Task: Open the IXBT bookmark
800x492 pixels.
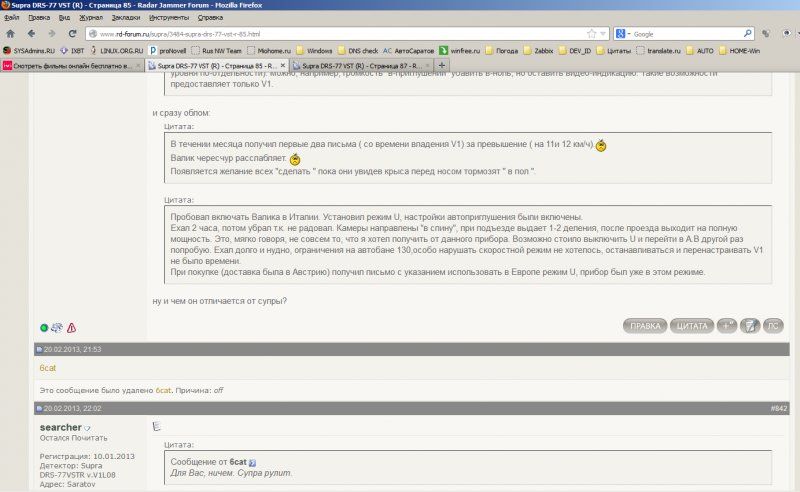Action: pyautogui.click(x=72, y=51)
